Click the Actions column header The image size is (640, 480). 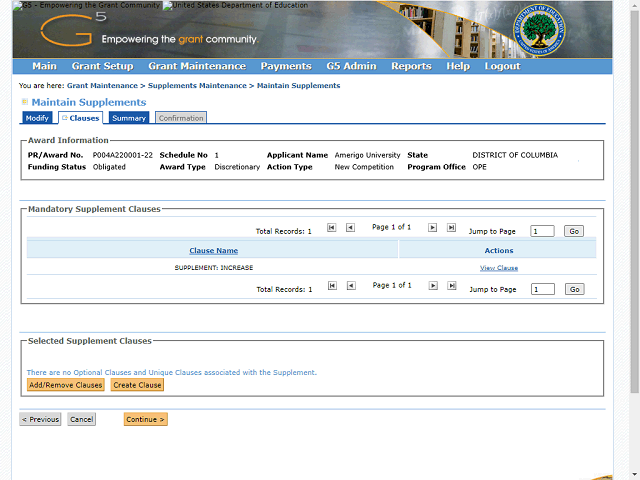[x=499, y=251]
